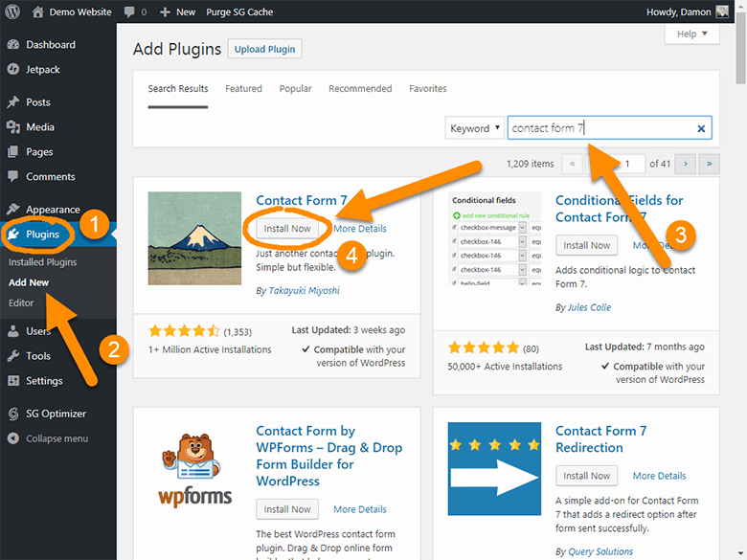Open Editor in the Plugins submenu
747x560 pixels.
point(21,302)
